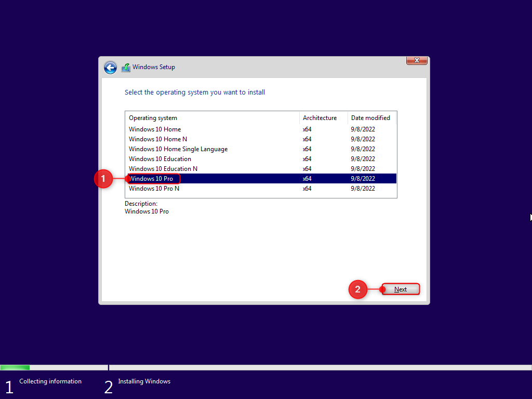The image size is (532, 399).
Task: Select Windows 10 Home N edition
Action: click(261, 139)
